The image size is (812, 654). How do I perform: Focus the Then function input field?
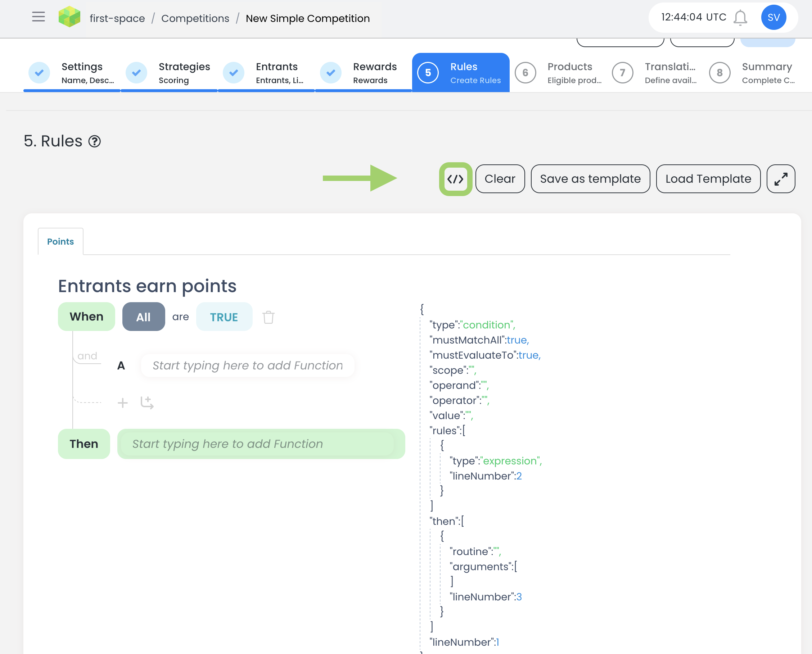tap(261, 444)
